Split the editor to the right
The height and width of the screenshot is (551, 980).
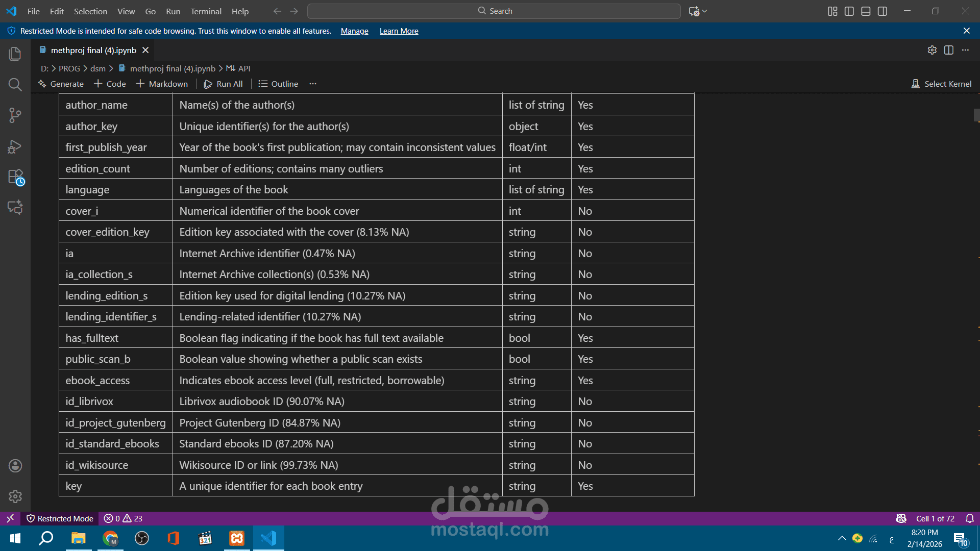(948, 50)
